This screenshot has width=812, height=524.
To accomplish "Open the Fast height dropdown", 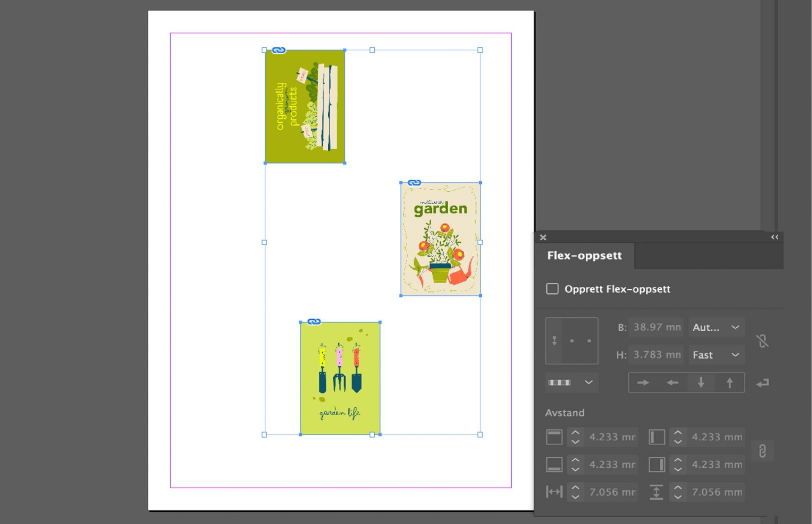I will click(x=716, y=354).
